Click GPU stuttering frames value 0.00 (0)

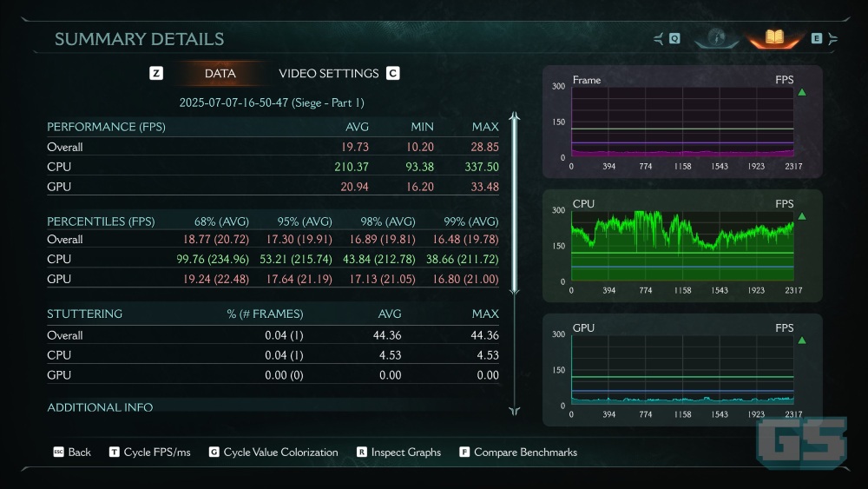pyautogui.click(x=284, y=375)
